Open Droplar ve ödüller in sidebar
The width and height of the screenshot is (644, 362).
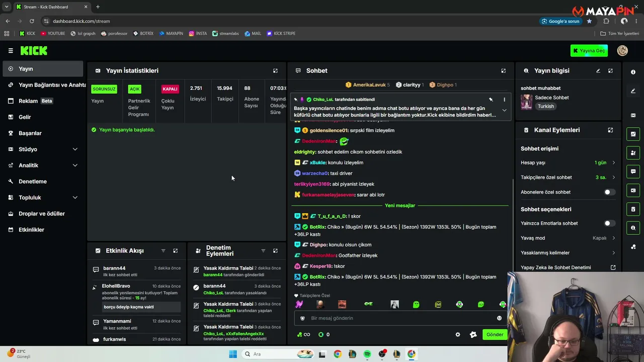click(43, 214)
